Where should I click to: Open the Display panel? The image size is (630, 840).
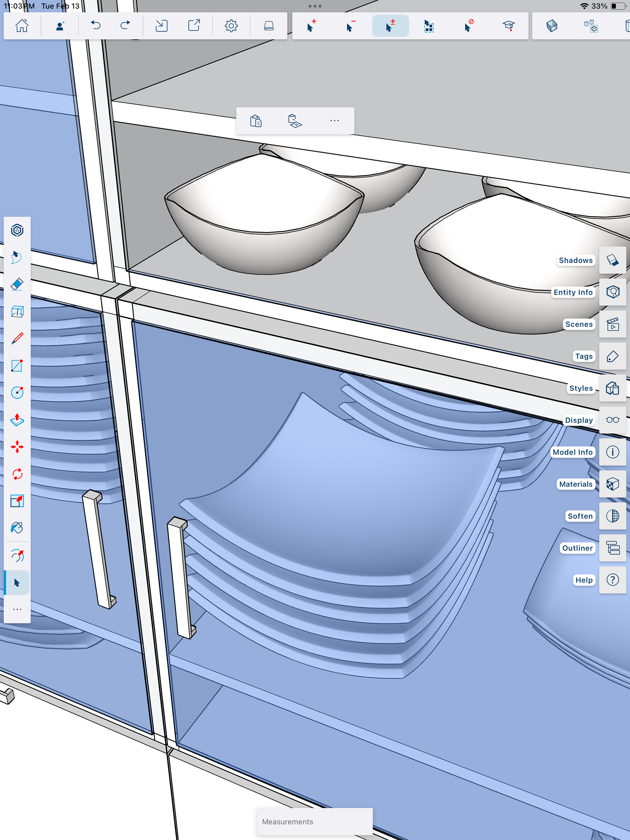pyautogui.click(x=613, y=420)
